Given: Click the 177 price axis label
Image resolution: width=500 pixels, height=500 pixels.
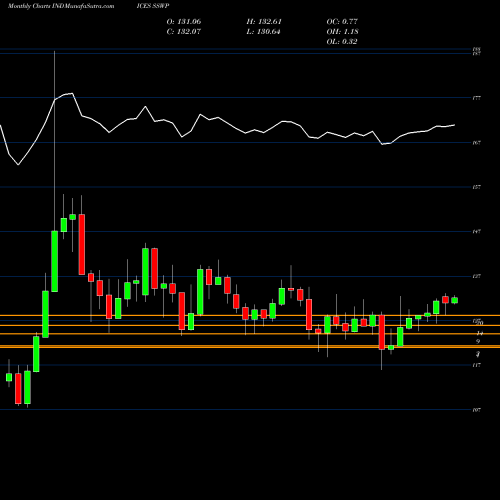Looking at the screenshot, I should tap(477, 98).
